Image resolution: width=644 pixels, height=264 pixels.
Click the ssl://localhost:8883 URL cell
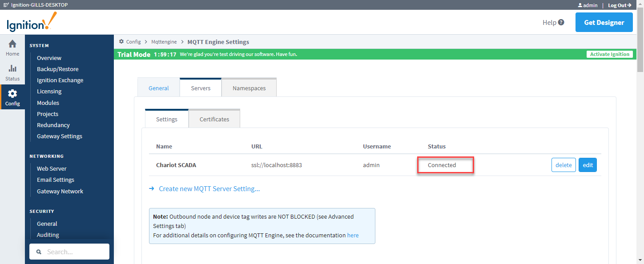[278, 165]
